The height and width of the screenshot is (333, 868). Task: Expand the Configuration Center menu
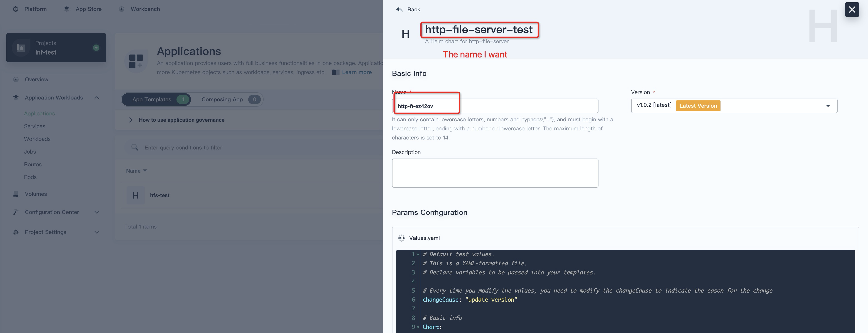click(x=97, y=212)
